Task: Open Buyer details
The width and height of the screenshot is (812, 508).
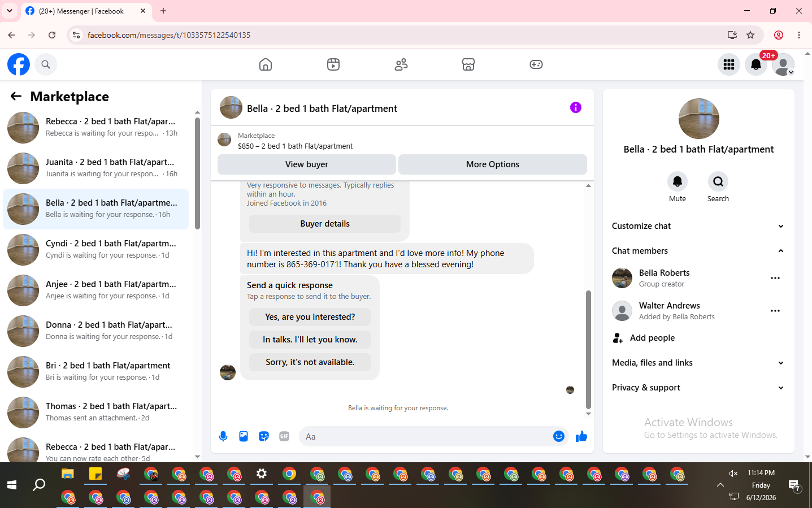Action: click(325, 224)
